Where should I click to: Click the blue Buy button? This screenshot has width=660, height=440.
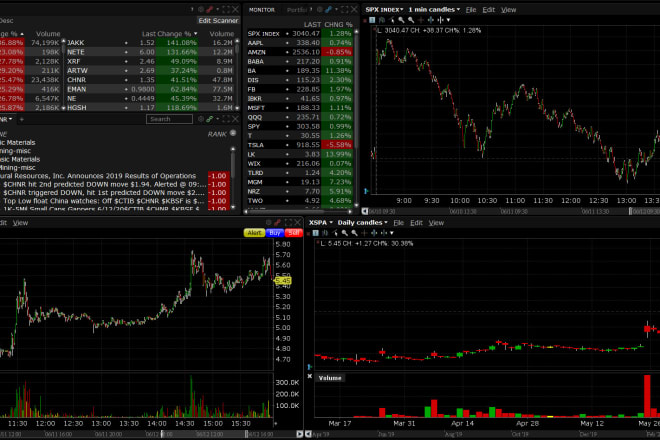pyautogui.click(x=275, y=232)
